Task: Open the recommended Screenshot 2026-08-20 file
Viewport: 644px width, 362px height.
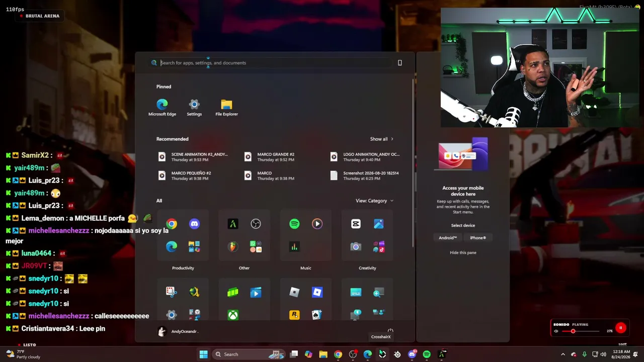Action: pyautogui.click(x=364, y=175)
